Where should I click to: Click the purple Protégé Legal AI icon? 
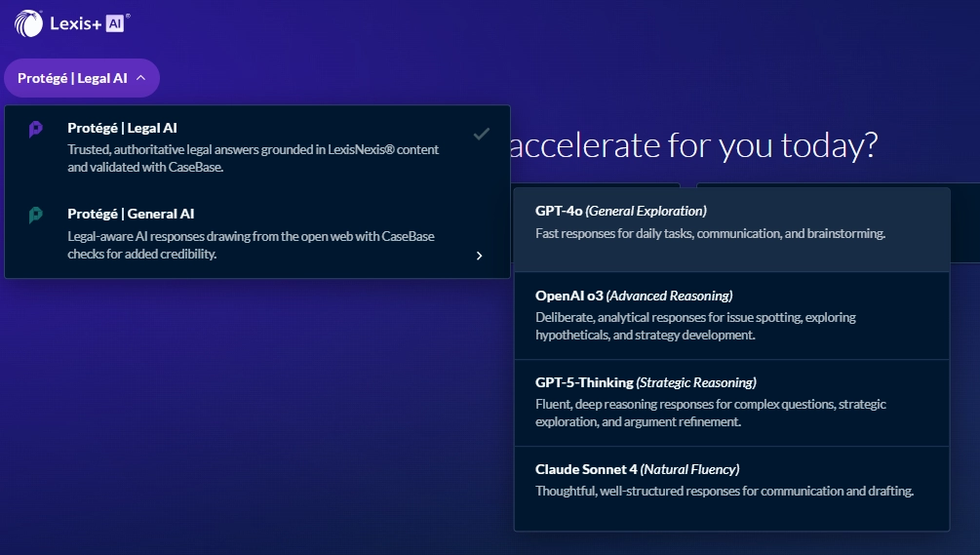[x=36, y=129]
